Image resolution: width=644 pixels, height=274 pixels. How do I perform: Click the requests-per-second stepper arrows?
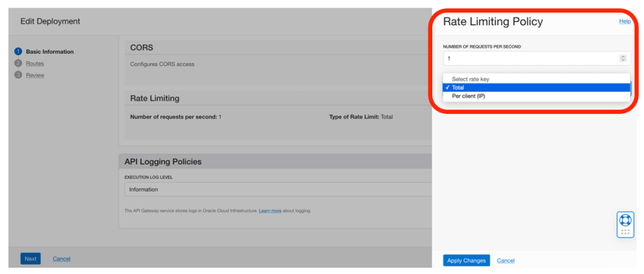pos(623,59)
